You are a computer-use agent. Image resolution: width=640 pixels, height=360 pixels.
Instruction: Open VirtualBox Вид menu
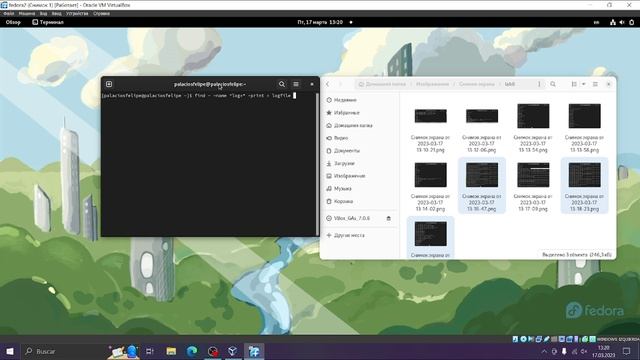tap(43, 13)
